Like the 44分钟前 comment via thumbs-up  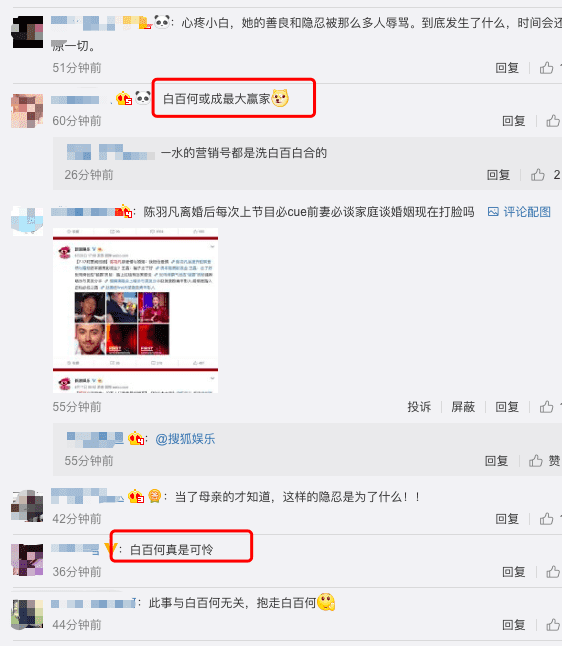coord(553,625)
